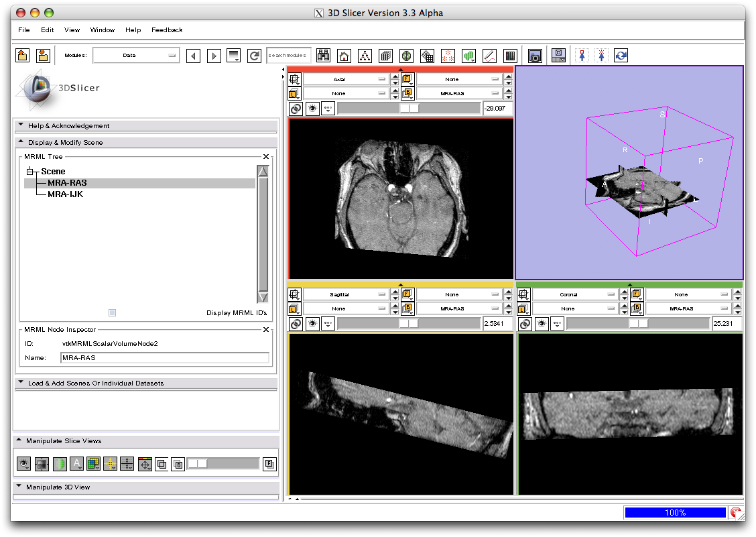This screenshot has width=756, height=537.
Task: Toggle the Display MRML ID's checkbox
Action: 112,312
